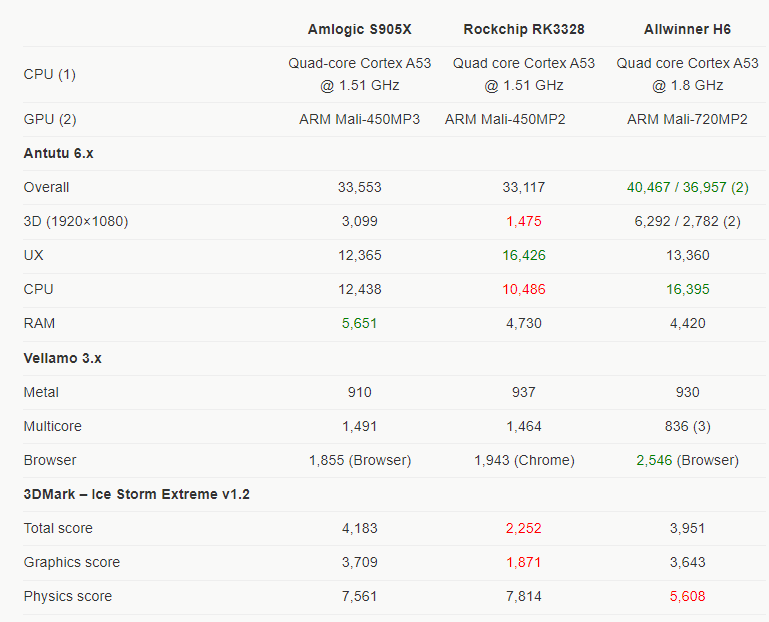Select the 1,943 (Chrome) browser result
769x622 pixels.
click(x=524, y=460)
